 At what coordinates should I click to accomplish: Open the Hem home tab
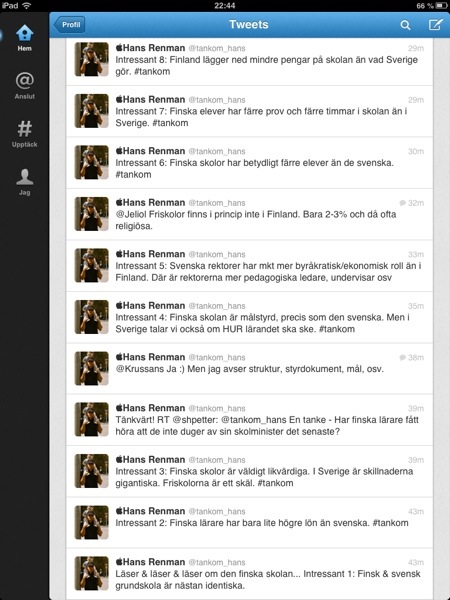[24, 38]
